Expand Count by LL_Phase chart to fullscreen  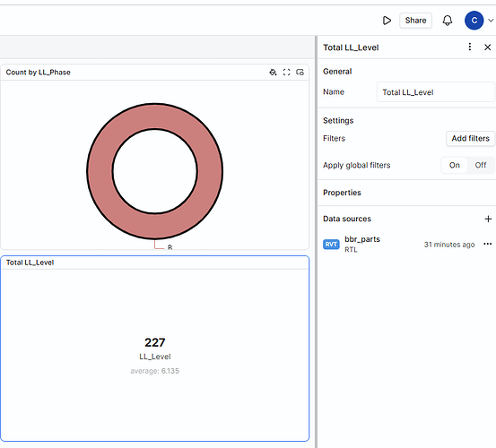point(286,73)
